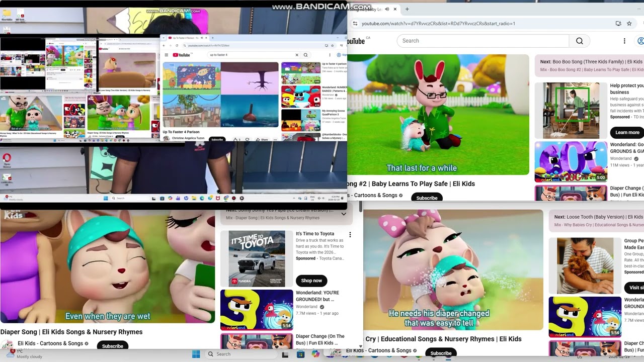Click search magnifier in Up To Faster window
The width and height of the screenshot is (644, 362).
coord(305,55)
